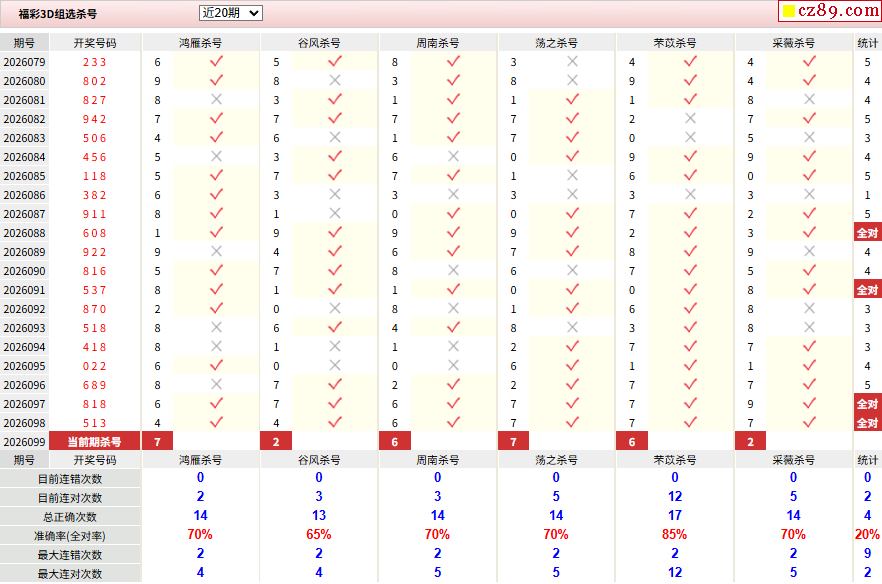The width and height of the screenshot is (882, 584).
Task: Click red current-period cell under 周南杀号
Action: 394,442
